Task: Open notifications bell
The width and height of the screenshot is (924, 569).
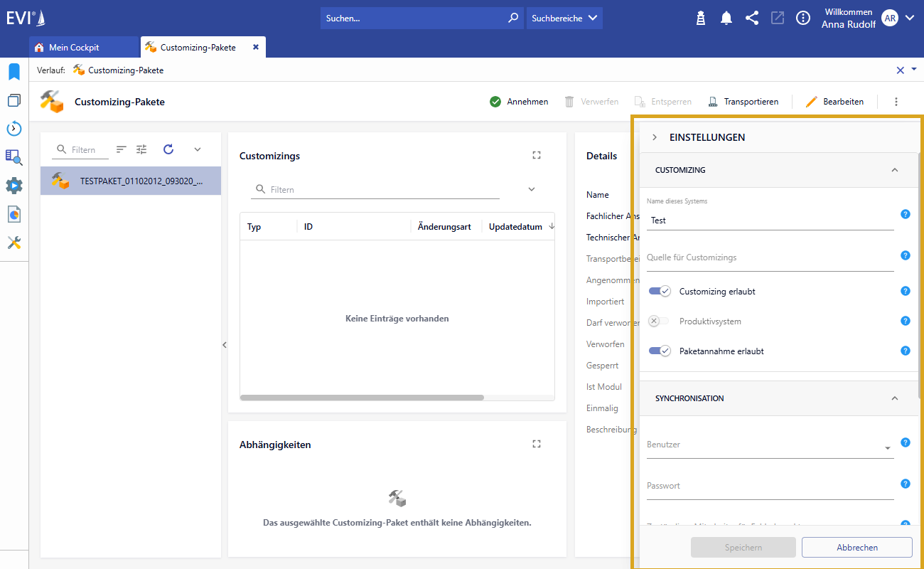Action: click(726, 18)
